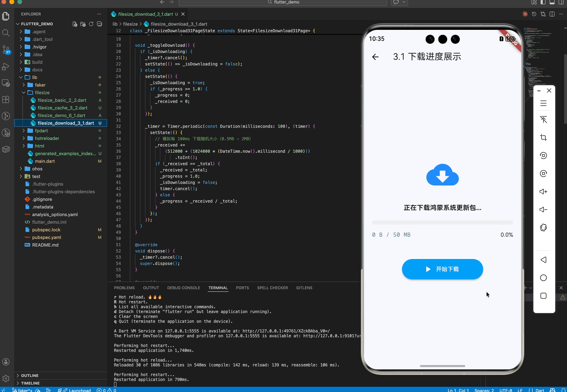Open the Customize Layout icon in title bar

point(534,2)
